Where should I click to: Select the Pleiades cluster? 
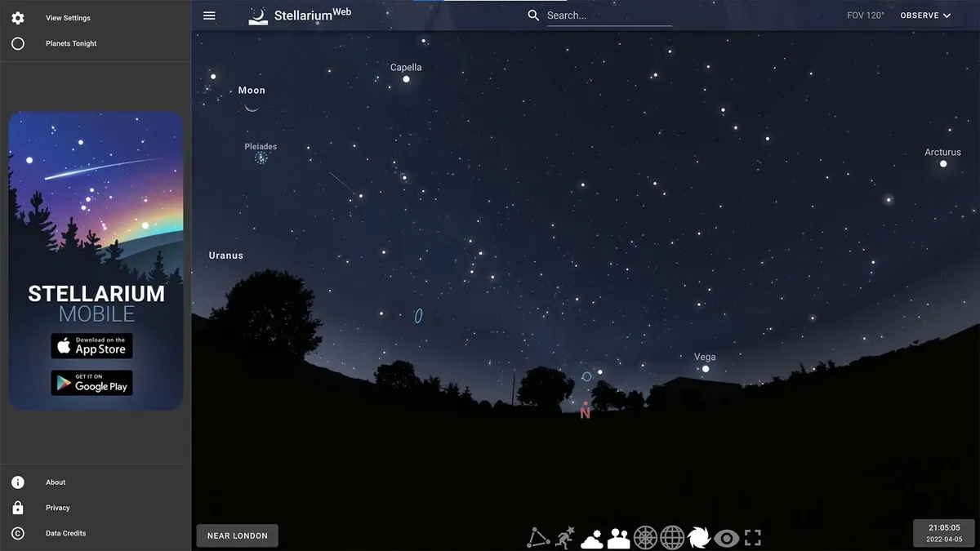pos(261,158)
